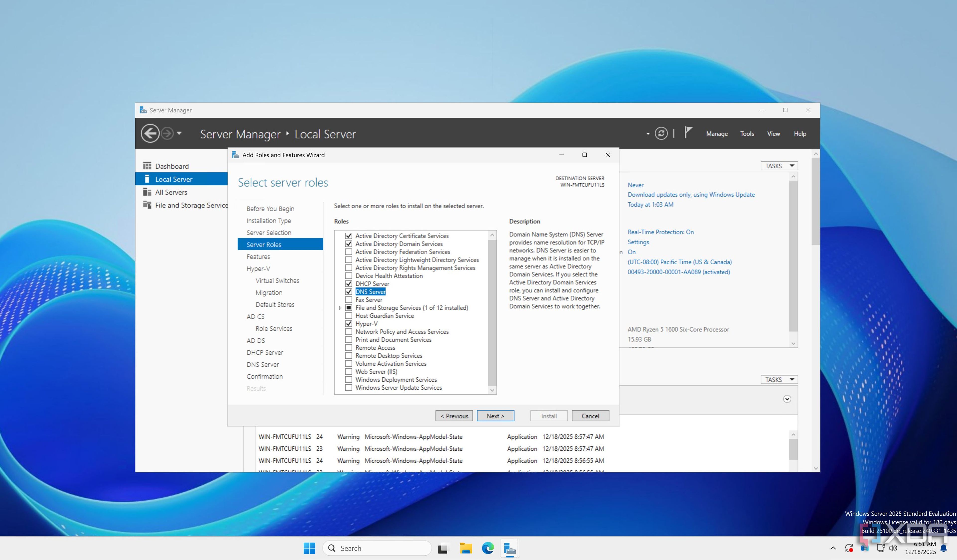Open Task View on the taskbar

click(x=442, y=548)
